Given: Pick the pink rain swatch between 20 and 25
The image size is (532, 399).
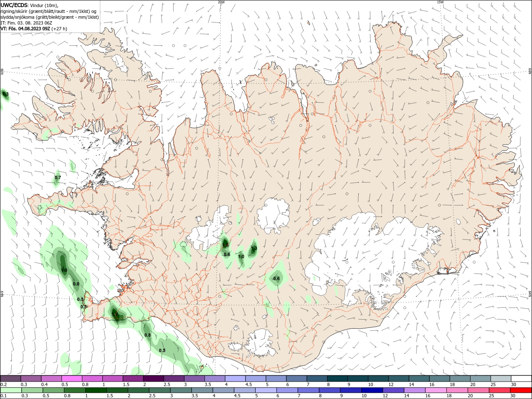Looking at the screenshot, I should click(x=478, y=390).
